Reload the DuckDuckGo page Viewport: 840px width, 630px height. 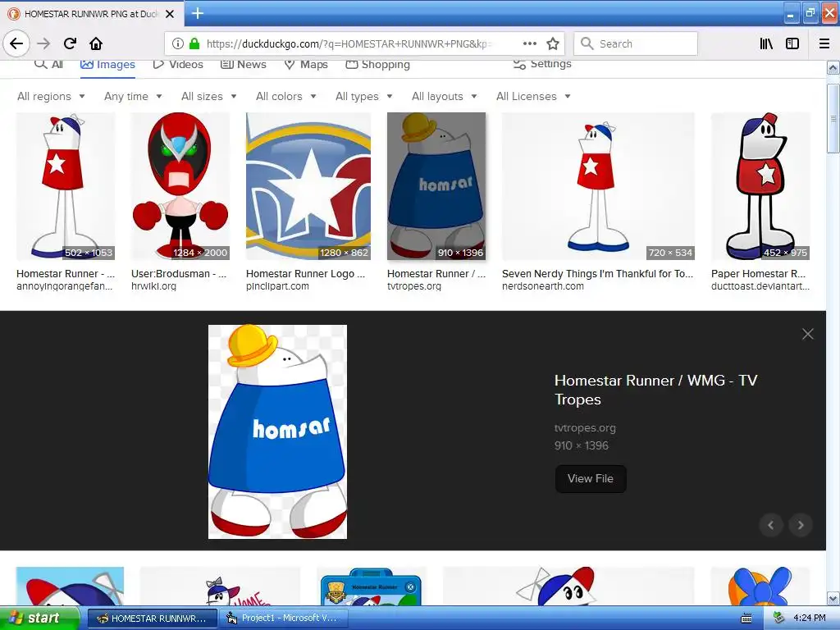70,43
